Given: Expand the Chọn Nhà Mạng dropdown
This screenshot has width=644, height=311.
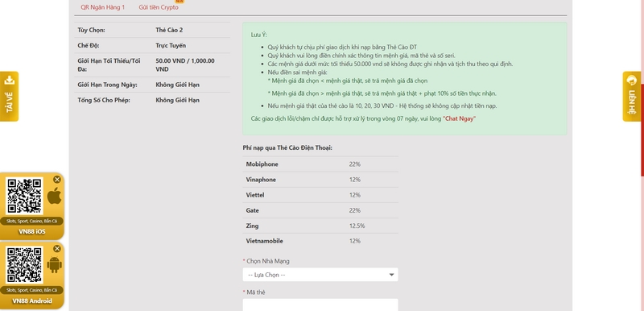Looking at the screenshot, I should 320,275.
